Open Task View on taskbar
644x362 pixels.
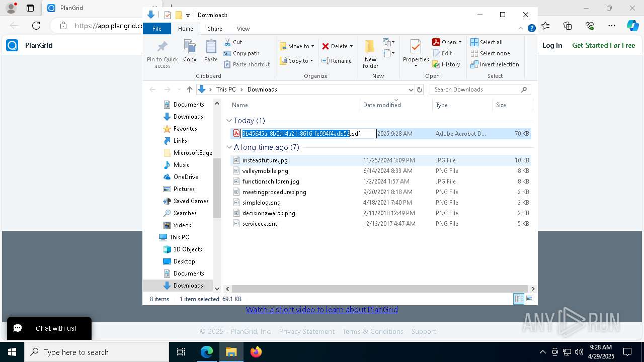tap(181, 352)
